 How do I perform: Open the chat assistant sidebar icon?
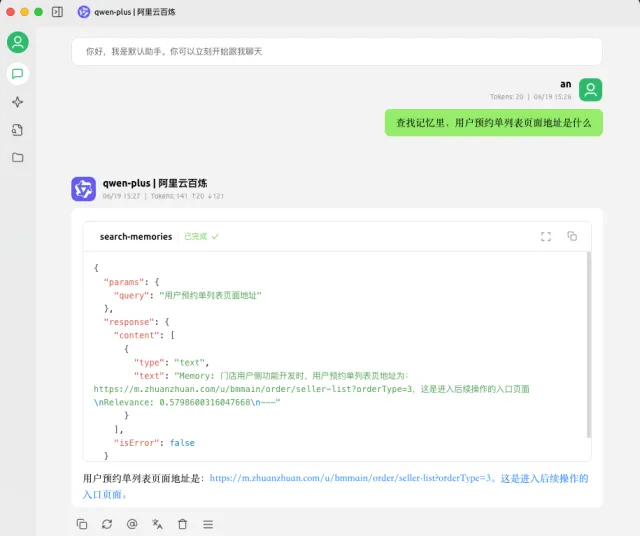(x=18, y=74)
